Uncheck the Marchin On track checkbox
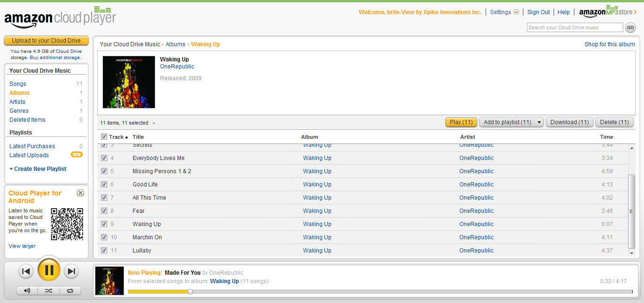The width and height of the screenshot is (644, 303). pyautogui.click(x=104, y=237)
